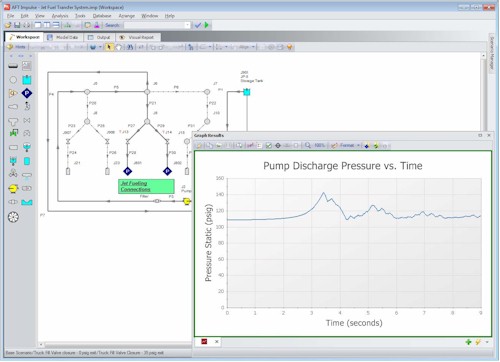500x362 pixels.
Task: Click the workspace vertical scrollbar up arrow
Action: coord(484,56)
